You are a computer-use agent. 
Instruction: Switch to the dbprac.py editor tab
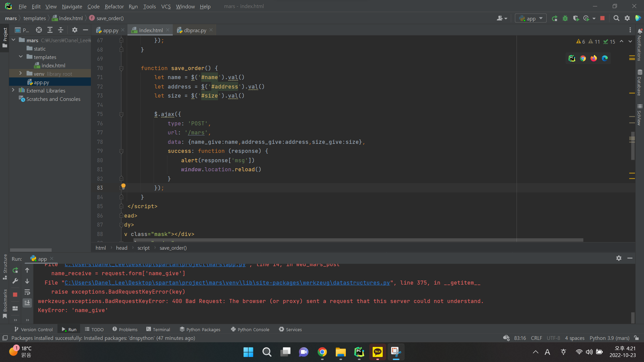tap(195, 30)
